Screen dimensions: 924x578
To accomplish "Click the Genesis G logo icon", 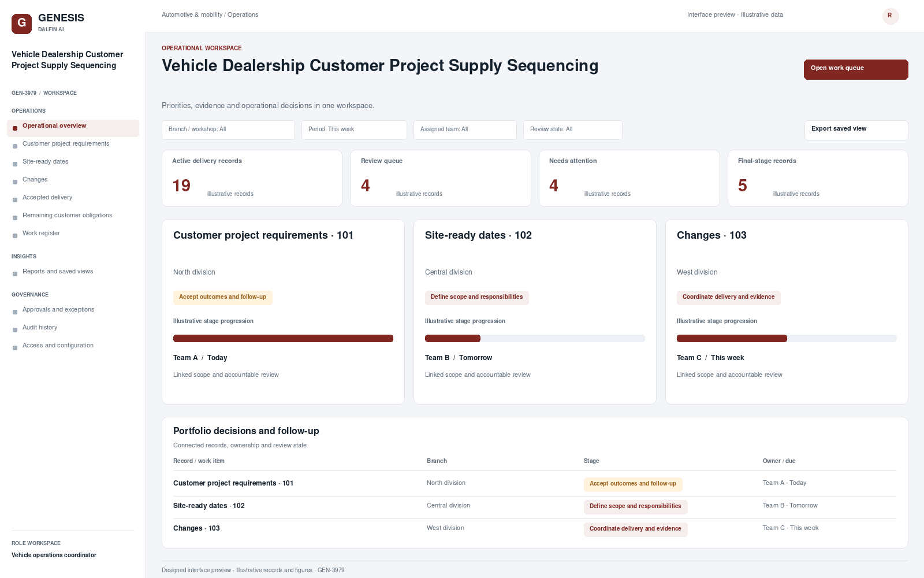I will coord(21,24).
